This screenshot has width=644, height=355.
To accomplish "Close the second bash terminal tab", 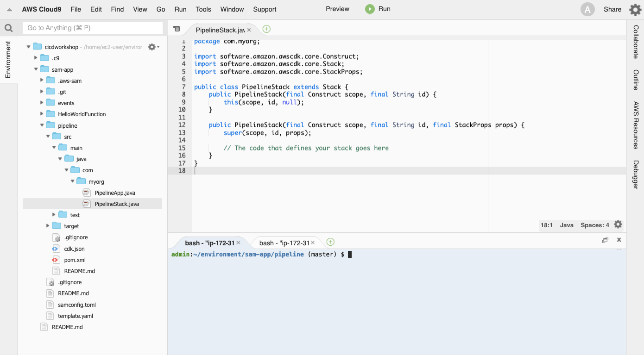I will [x=313, y=243].
